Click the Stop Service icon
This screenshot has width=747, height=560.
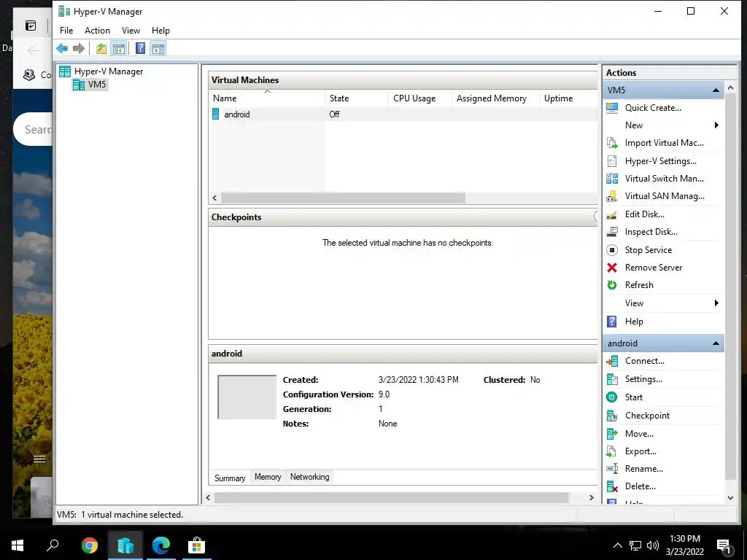click(612, 250)
